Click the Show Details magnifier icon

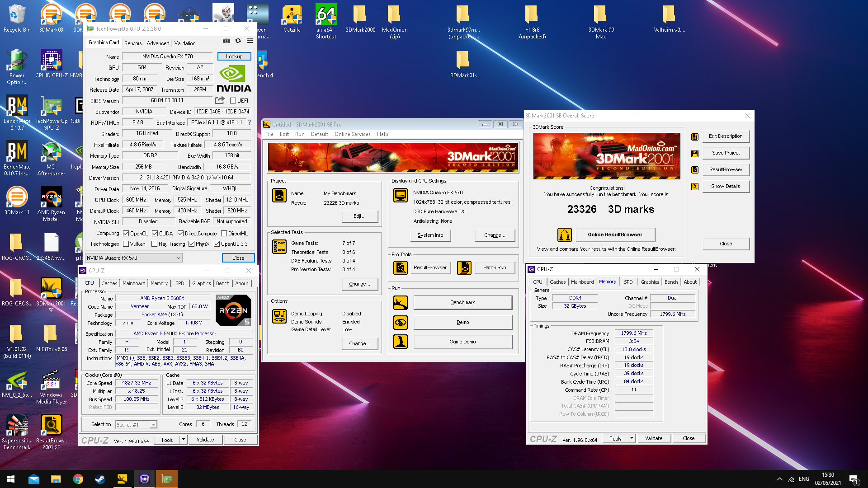[695, 187]
